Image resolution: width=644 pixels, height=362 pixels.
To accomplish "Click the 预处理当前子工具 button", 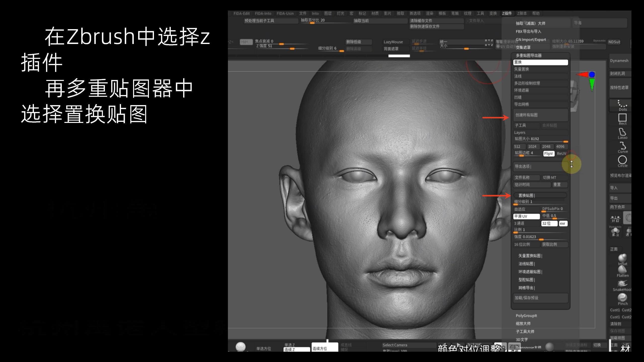I will pos(271,21).
